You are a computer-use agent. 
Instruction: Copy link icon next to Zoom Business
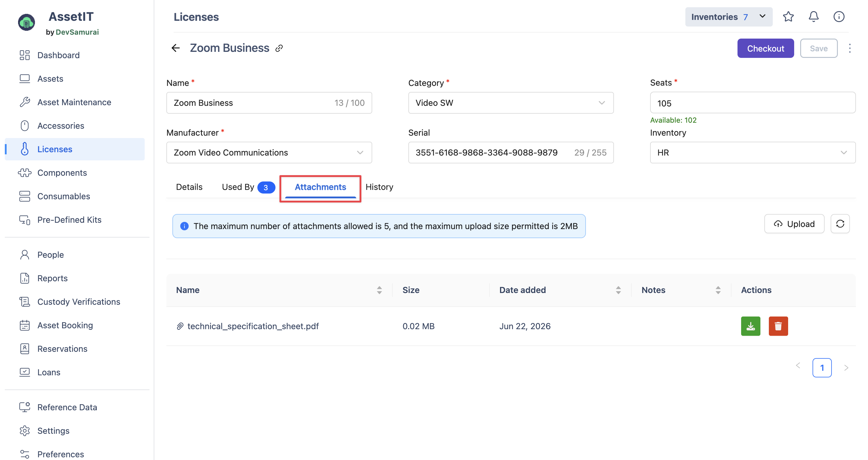[x=279, y=48]
